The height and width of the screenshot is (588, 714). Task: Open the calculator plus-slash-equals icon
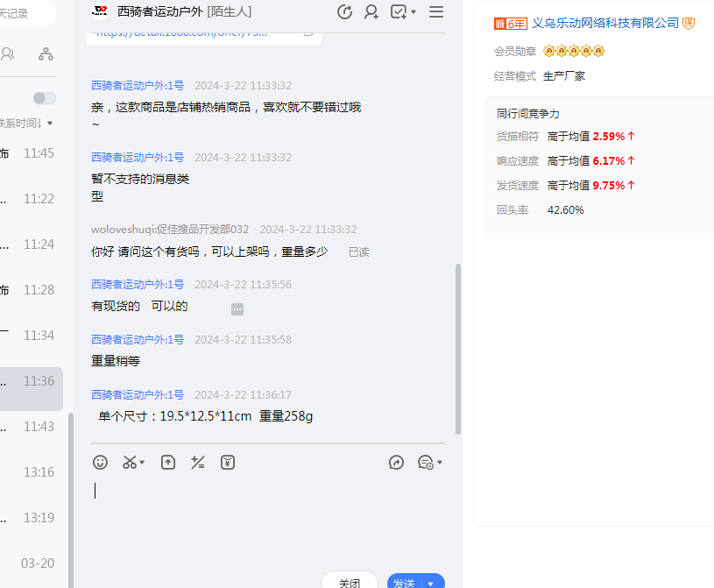click(x=198, y=462)
